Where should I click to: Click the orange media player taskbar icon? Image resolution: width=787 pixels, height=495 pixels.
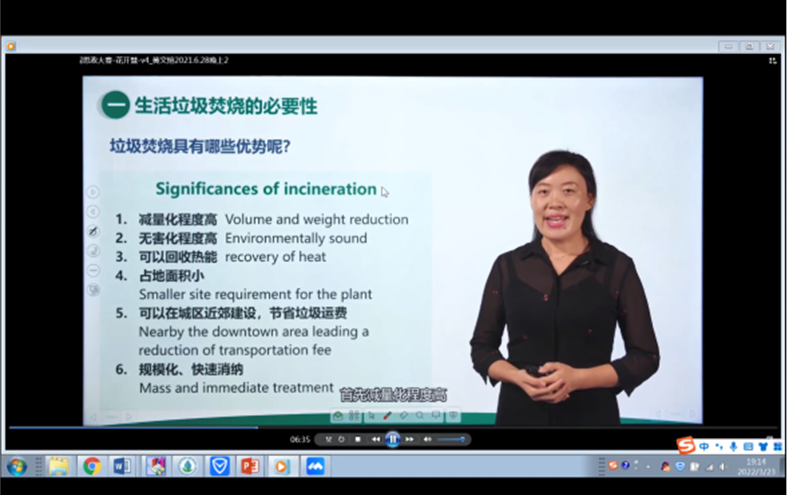coord(281,466)
